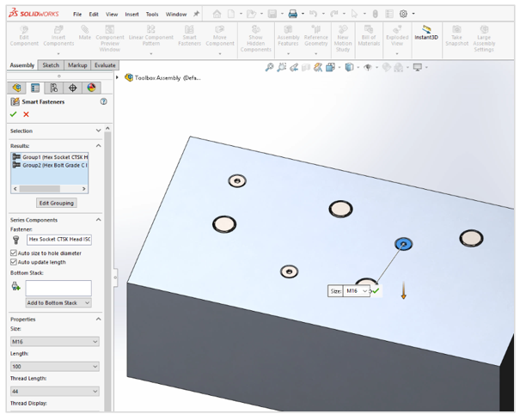The width and height of the screenshot is (526, 420).
Task: Toggle Auto update length checkbox
Action: coord(14,262)
